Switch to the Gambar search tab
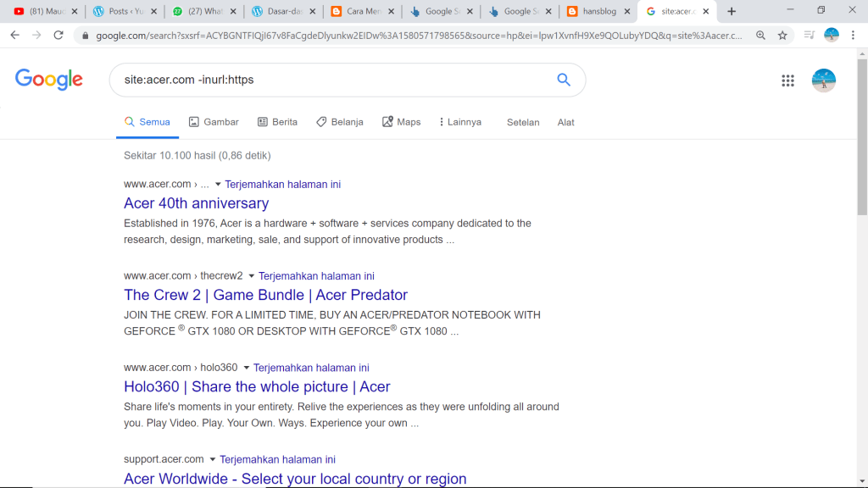Image resolution: width=868 pixels, height=488 pixels. click(x=214, y=122)
